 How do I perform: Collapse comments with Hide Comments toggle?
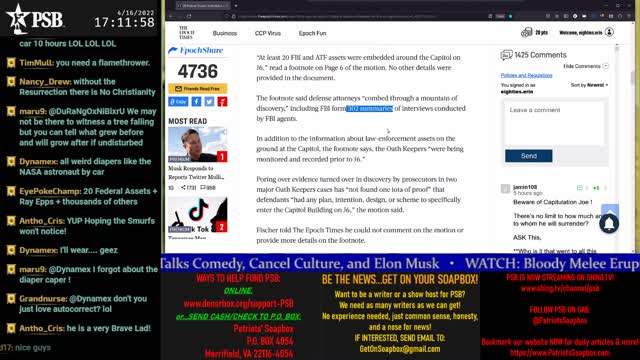[x=586, y=66]
